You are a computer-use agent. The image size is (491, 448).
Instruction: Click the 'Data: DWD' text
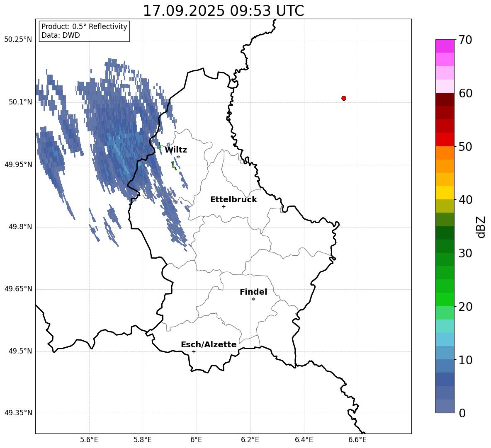click(x=61, y=35)
